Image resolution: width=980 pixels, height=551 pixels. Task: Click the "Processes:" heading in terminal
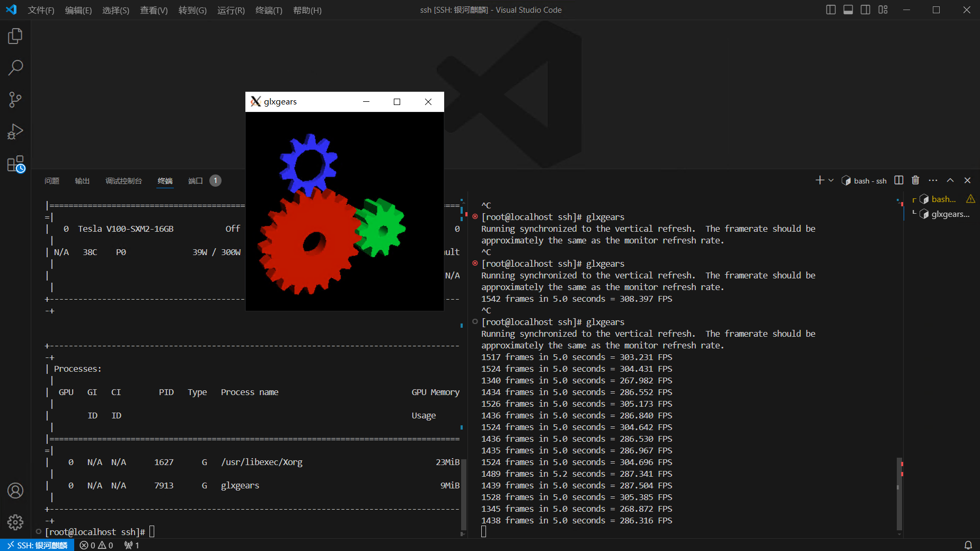click(77, 369)
